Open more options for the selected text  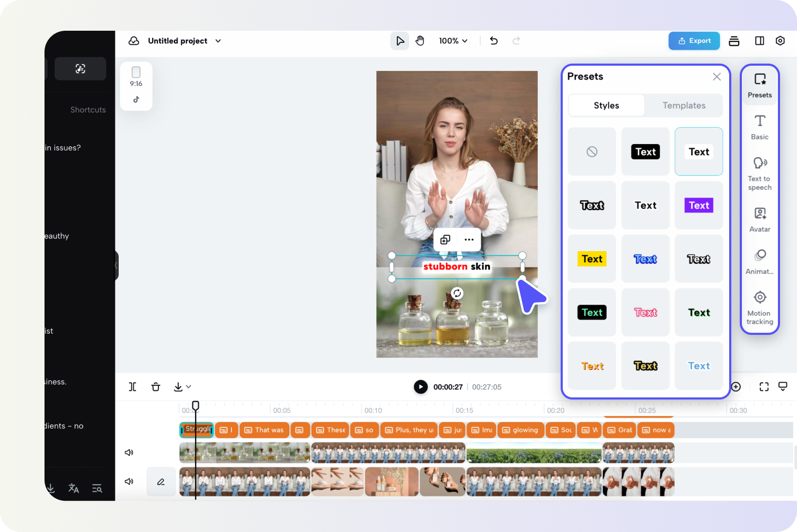tap(469, 240)
